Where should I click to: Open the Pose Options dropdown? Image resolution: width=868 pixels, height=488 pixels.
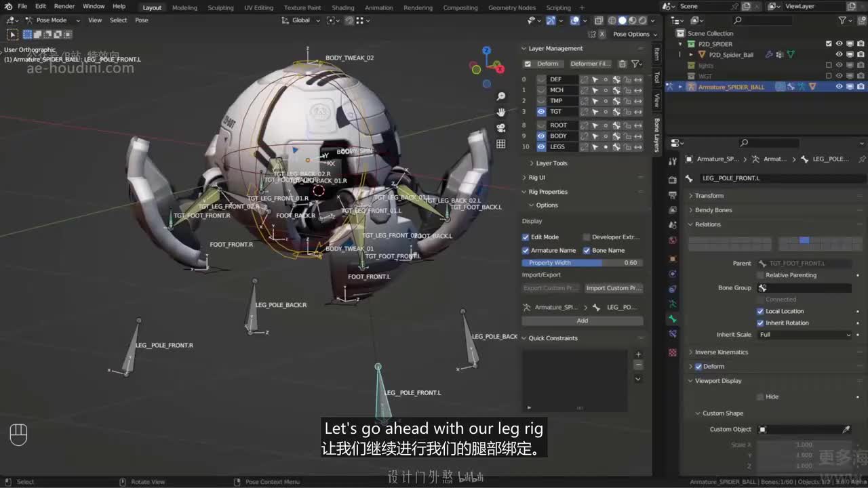[x=635, y=34]
